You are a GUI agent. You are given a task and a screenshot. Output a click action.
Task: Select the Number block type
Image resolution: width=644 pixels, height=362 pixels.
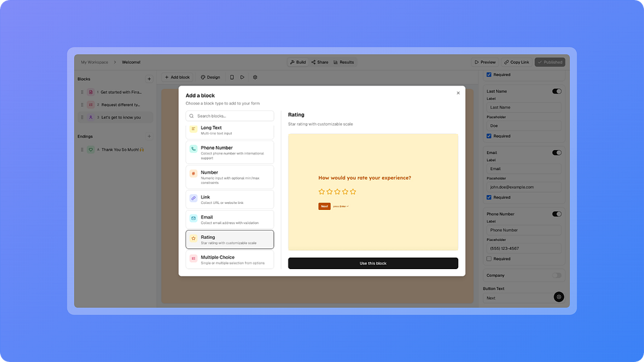[x=229, y=177]
